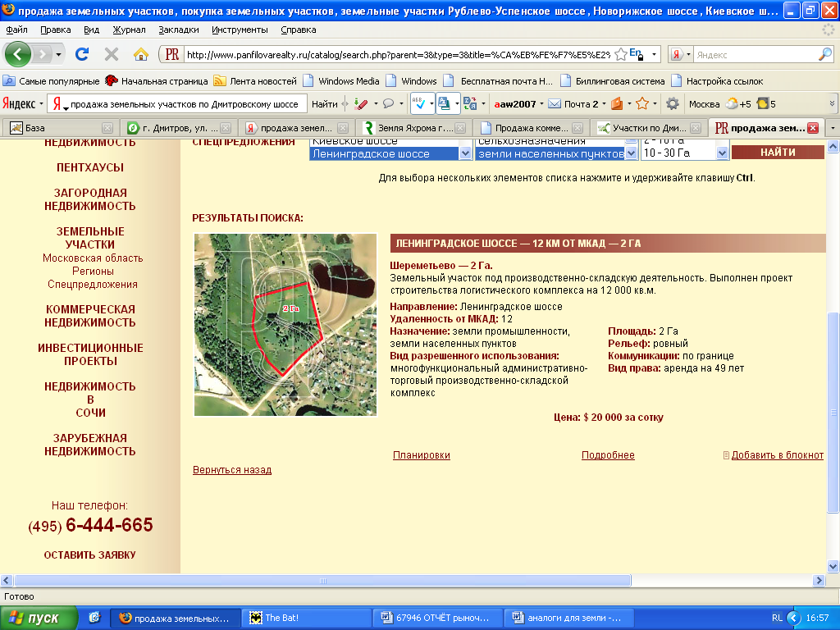
Task: Close the г. Дмитров, ул. tab
Action: [x=226, y=128]
